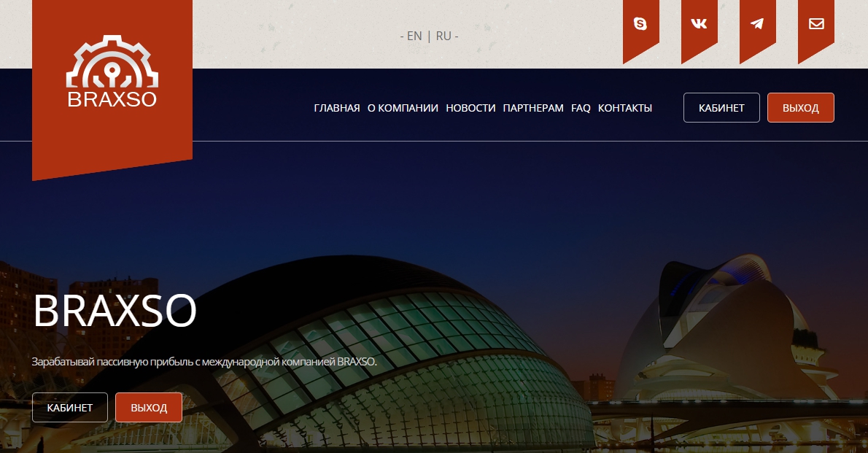868x453 pixels.
Task: Open the Telegram channel icon
Action: pos(757,24)
